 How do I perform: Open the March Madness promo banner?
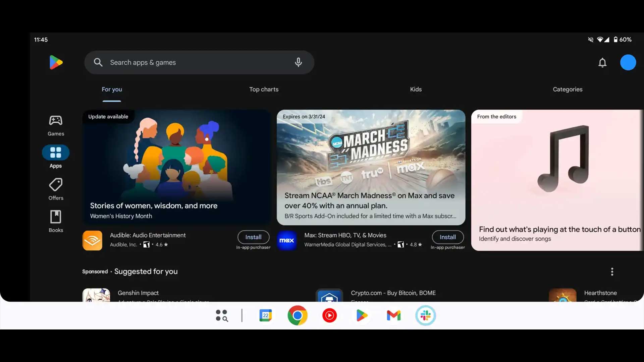pyautogui.click(x=371, y=167)
